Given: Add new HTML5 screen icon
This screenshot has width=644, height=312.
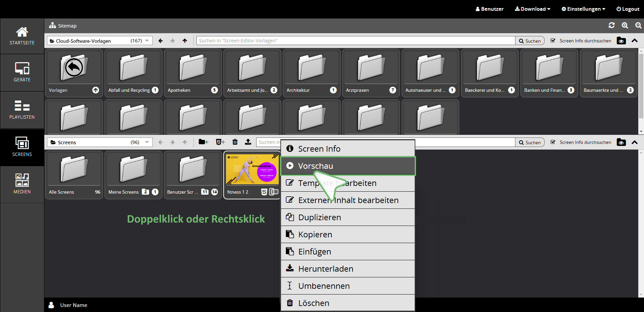Looking at the screenshot, I should [220, 142].
